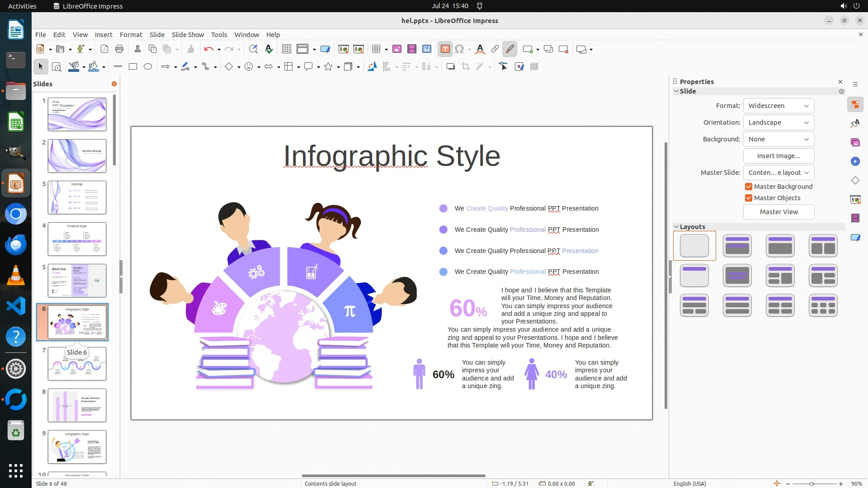Click the Master View button
Screen dimensions: 868x488
coord(778,212)
